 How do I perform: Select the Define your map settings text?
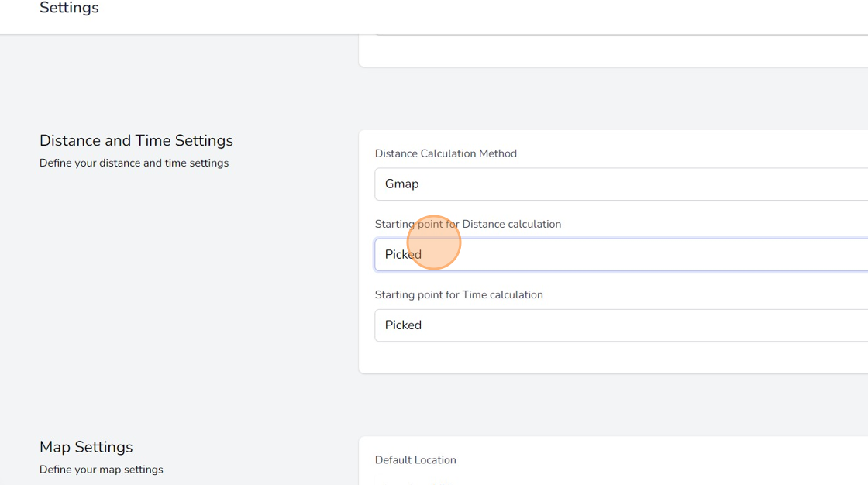coord(101,469)
